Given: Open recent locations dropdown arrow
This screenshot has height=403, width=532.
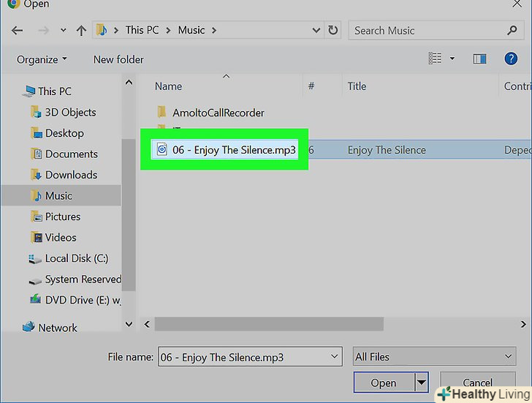Looking at the screenshot, I should (63, 30).
